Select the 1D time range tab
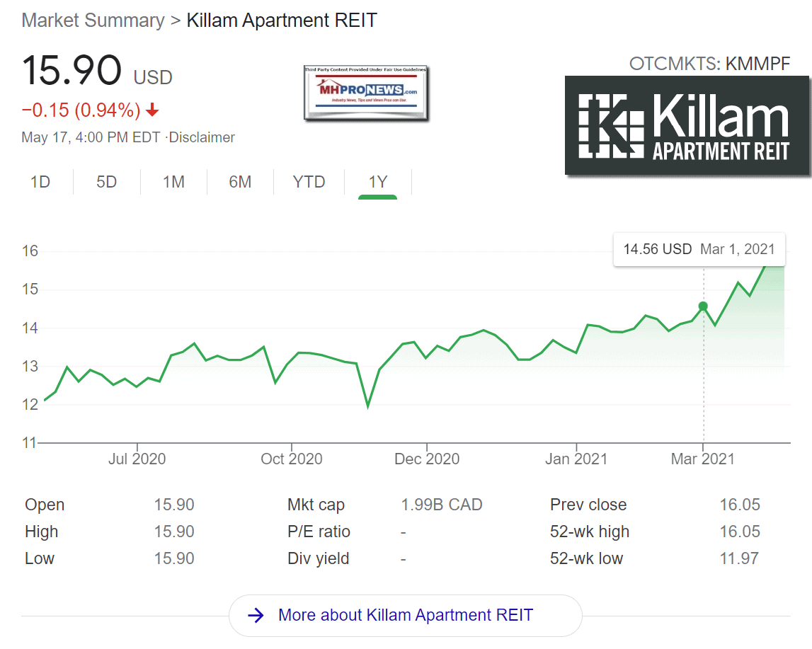This screenshot has height=649, width=812. click(40, 182)
